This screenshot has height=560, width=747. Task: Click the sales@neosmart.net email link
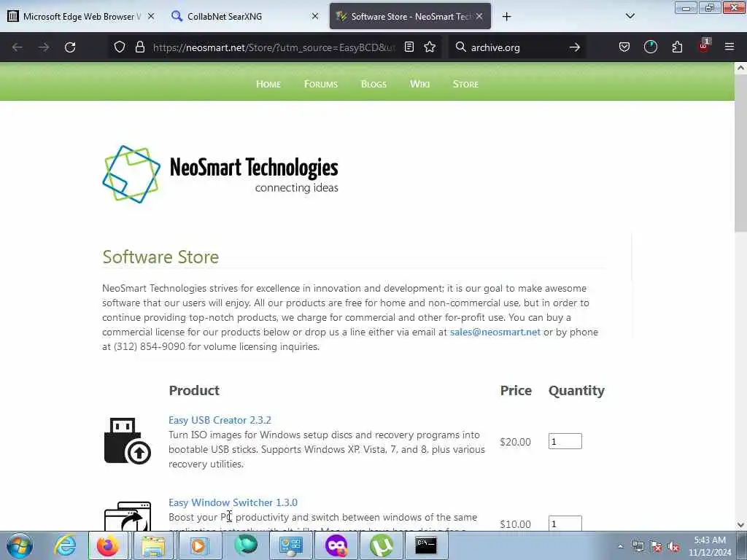tap(495, 332)
